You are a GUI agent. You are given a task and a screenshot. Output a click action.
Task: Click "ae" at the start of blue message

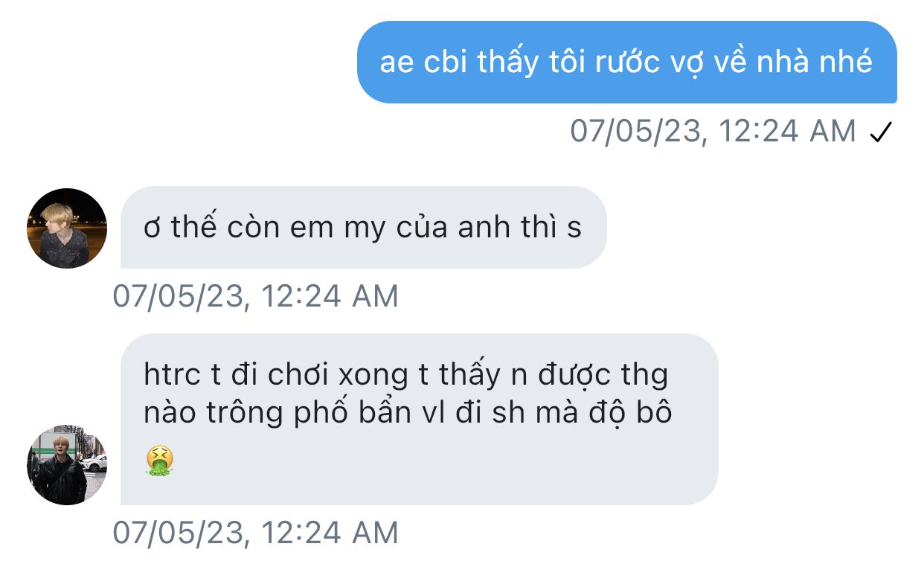point(397,64)
